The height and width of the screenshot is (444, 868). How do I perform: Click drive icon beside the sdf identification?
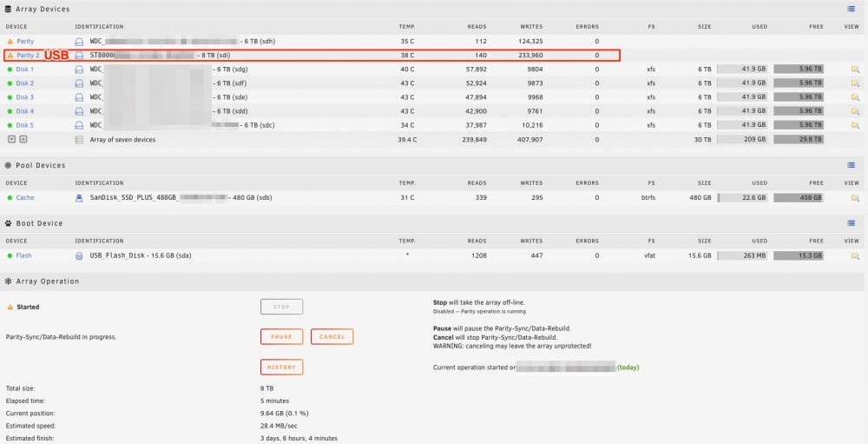pos(79,83)
